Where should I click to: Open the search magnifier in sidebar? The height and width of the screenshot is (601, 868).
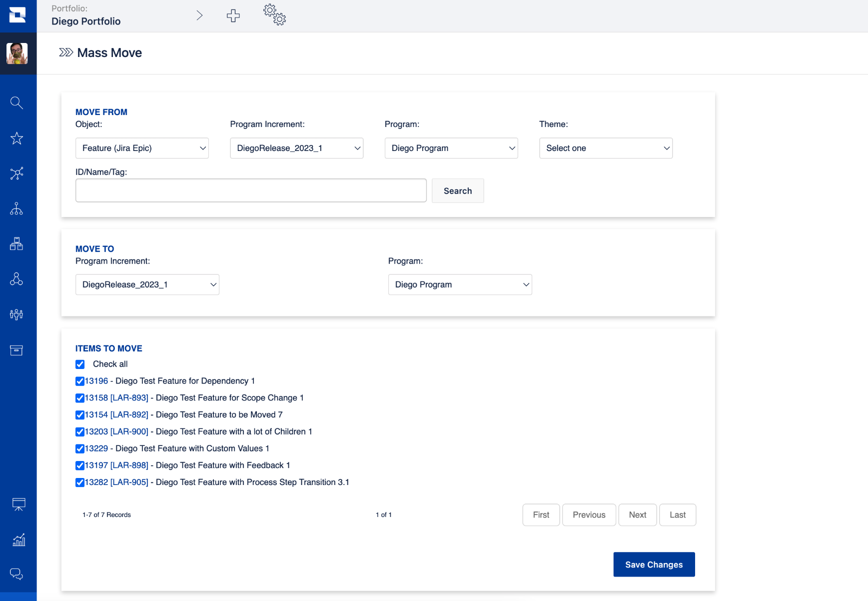(x=16, y=103)
